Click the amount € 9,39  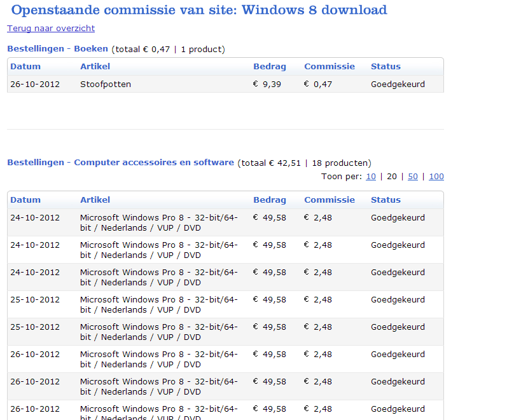click(267, 85)
